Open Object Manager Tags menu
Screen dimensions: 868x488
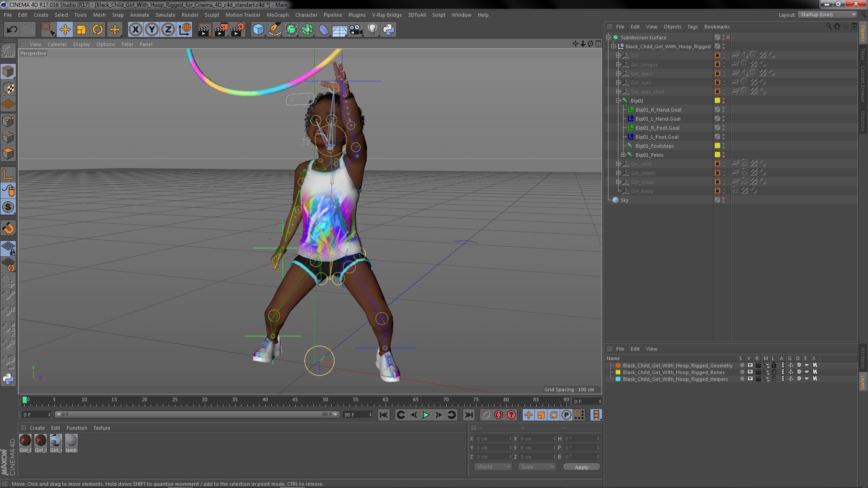click(x=692, y=27)
